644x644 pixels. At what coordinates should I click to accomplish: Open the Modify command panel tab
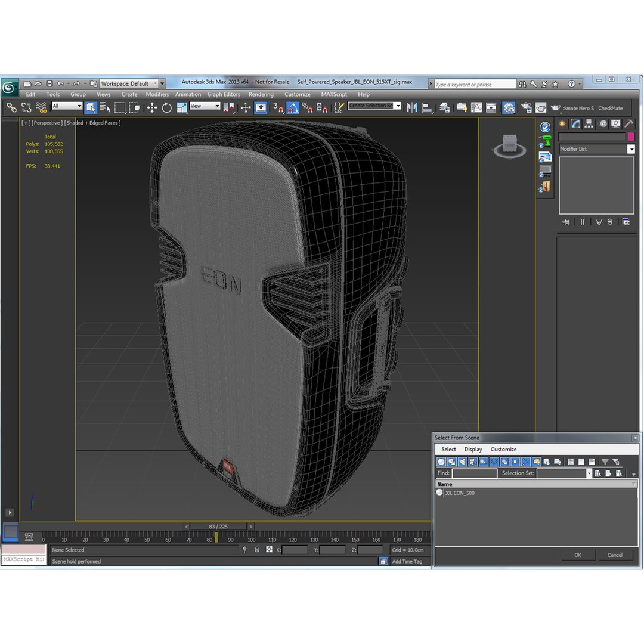(x=576, y=123)
